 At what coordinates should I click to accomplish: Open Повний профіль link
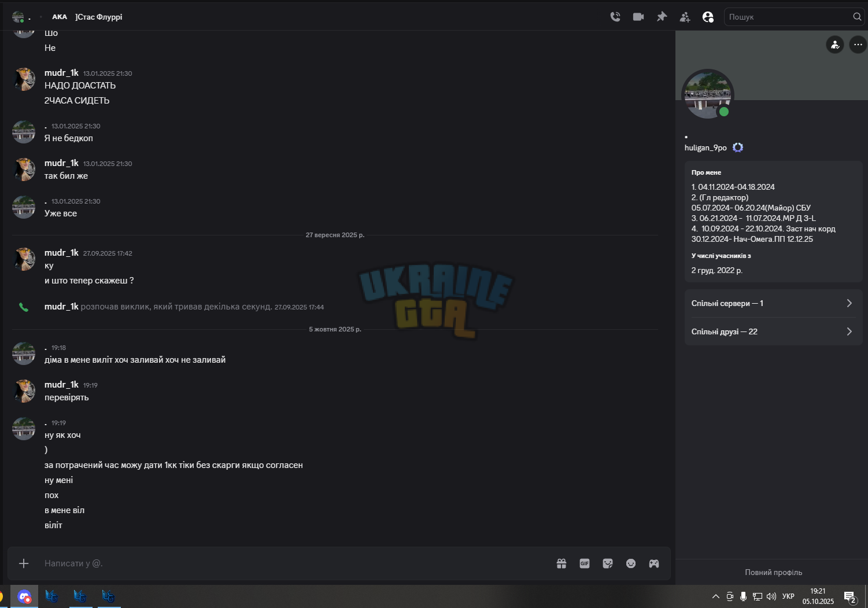pyautogui.click(x=773, y=572)
